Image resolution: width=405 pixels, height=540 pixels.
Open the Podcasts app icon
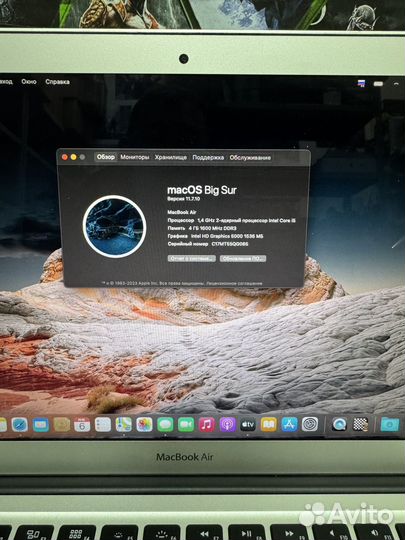pyautogui.click(x=227, y=425)
